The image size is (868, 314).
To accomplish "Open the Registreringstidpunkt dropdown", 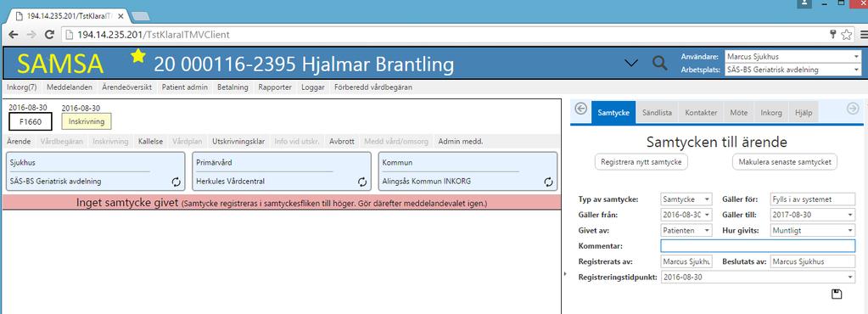I will coord(850,277).
